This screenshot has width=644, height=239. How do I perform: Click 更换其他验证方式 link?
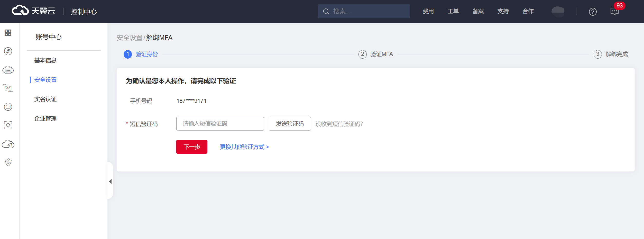[244, 147]
